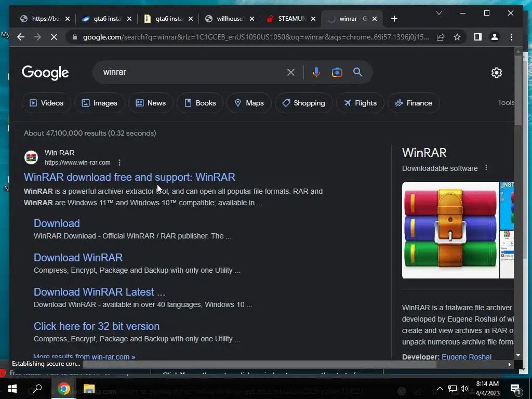
Task: Show hidden system tray icons
Action: click(x=440, y=389)
